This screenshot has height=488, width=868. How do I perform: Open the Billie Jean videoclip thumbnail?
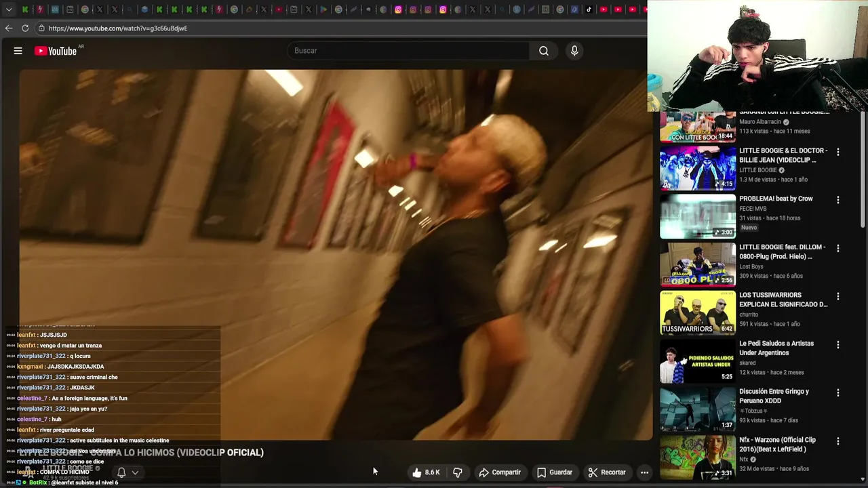pos(698,168)
